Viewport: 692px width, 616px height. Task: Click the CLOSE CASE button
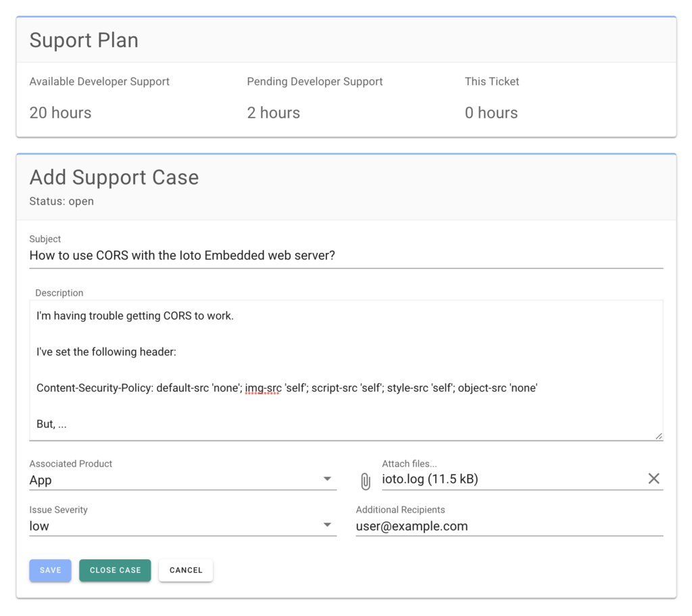tap(115, 570)
